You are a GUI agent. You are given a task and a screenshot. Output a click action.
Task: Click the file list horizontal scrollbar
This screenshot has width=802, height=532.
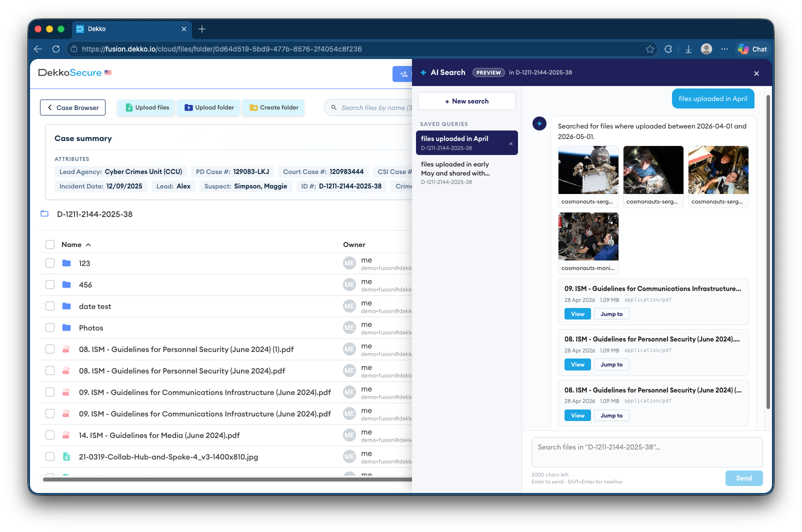click(227, 479)
